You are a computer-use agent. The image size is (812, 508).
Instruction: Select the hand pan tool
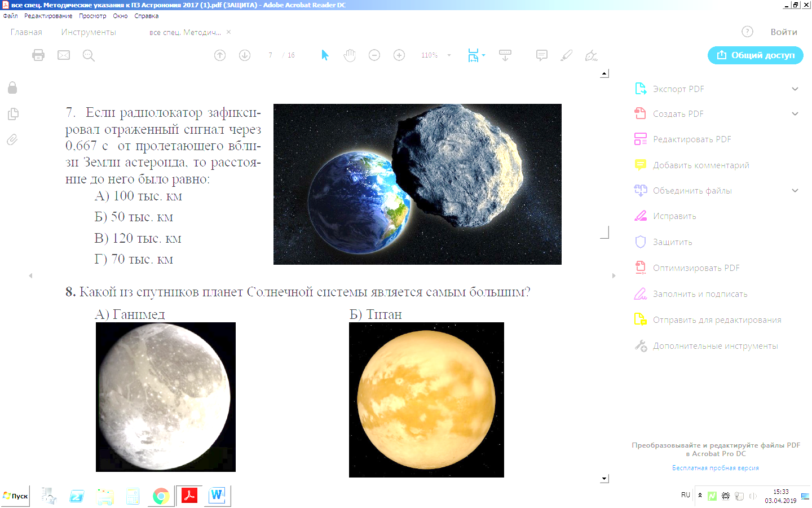point(350,55)
